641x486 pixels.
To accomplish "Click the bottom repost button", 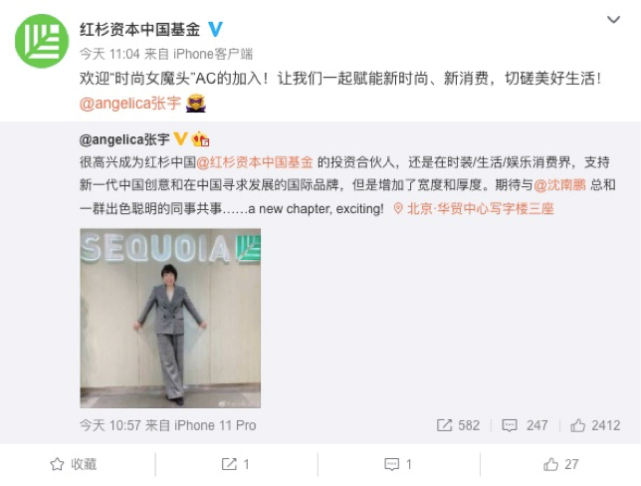I will [235, 464].
